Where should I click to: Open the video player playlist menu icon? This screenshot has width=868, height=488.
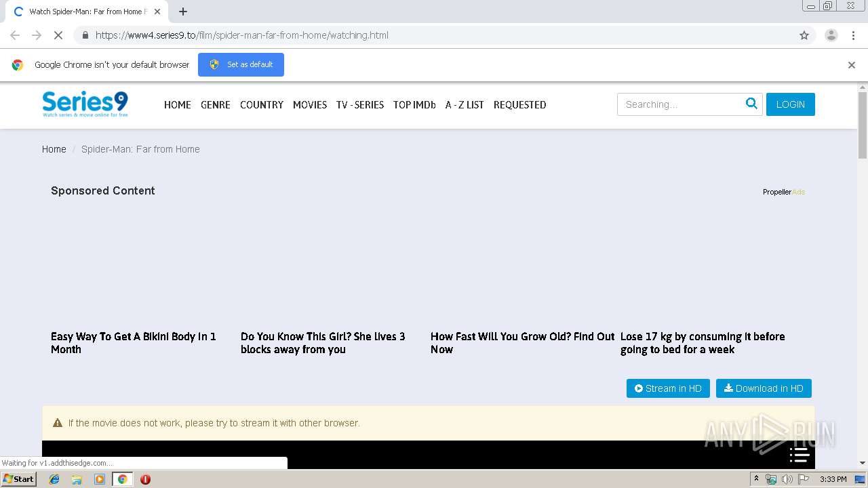799,455
